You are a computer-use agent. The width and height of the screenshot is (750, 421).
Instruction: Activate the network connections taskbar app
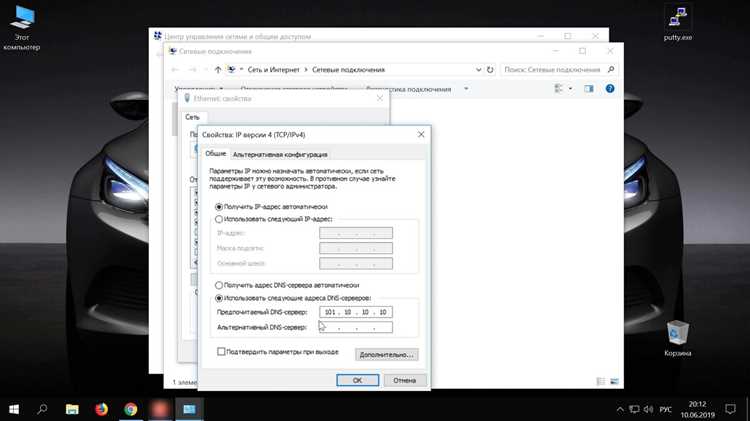pyautogui.click(x=189, y=409)
